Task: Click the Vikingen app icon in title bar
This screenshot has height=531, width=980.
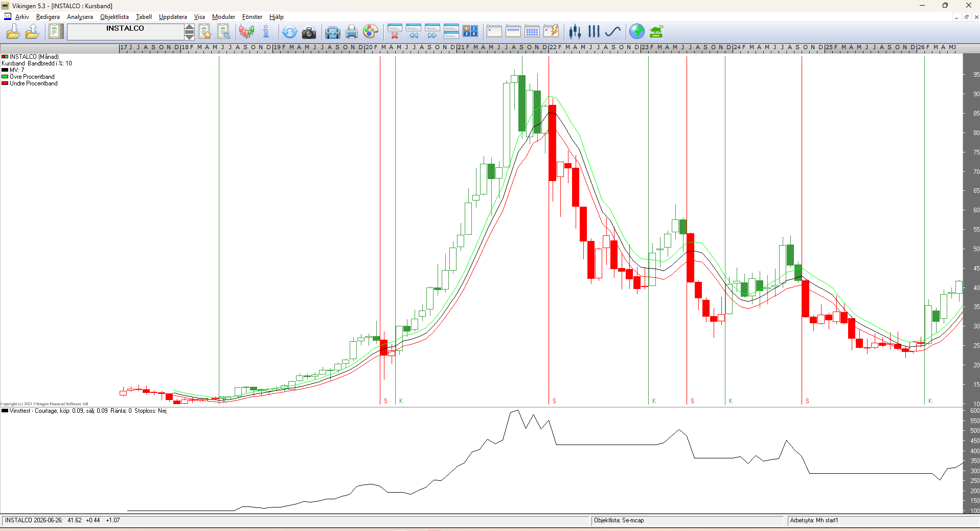Action: pos(6,6)
